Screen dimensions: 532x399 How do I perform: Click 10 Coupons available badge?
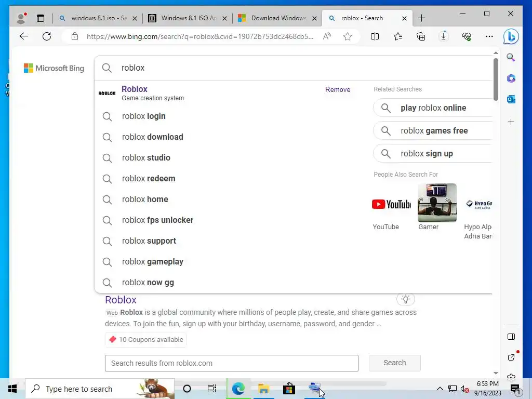point(146,340)
